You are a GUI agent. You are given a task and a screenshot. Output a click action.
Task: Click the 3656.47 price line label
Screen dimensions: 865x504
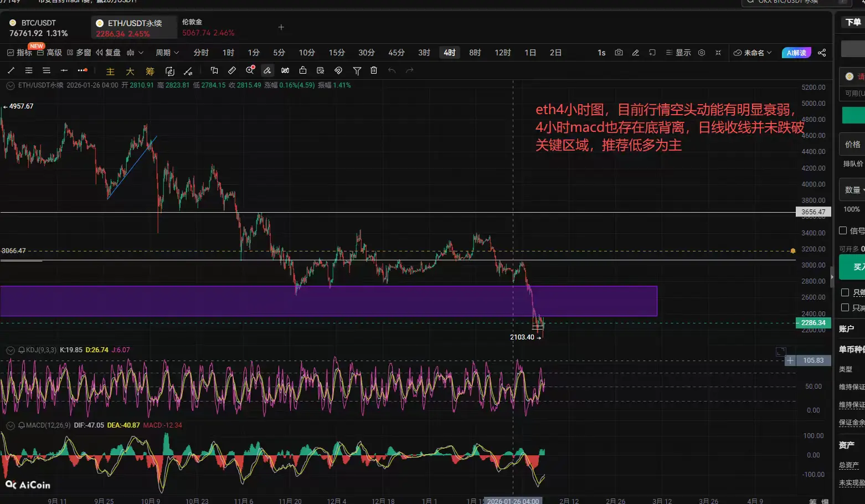(813, 212)
